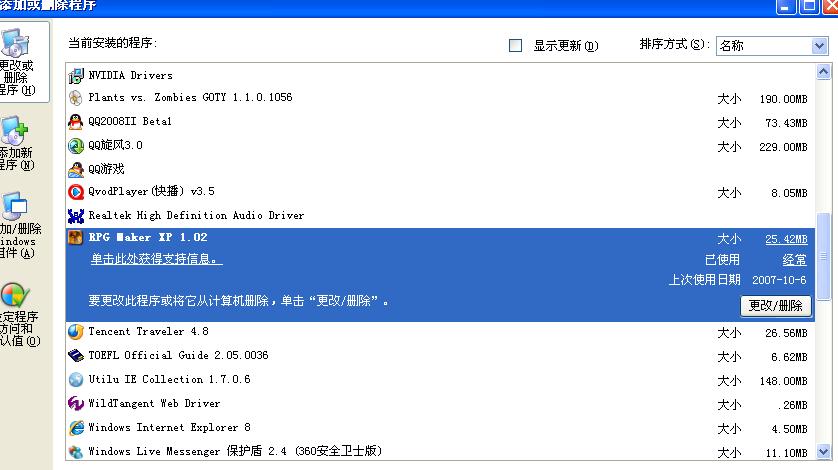838x470 pixels.
Task: Click the RPG Maker XP 1.02 title
Action: 148,237
